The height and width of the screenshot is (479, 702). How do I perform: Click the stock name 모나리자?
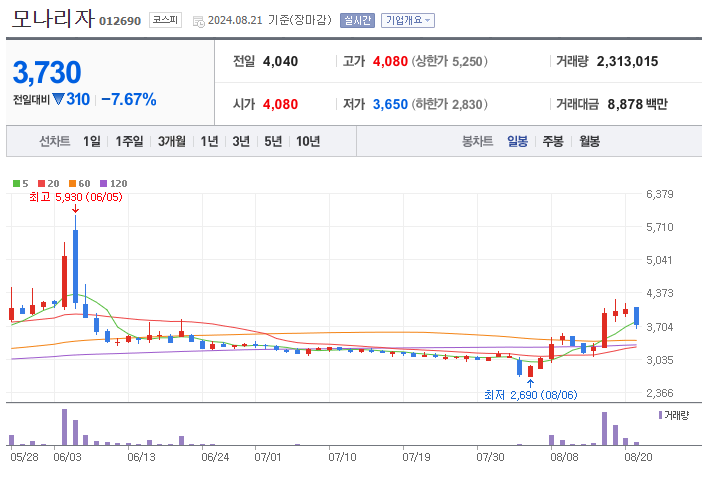[53, 19]
